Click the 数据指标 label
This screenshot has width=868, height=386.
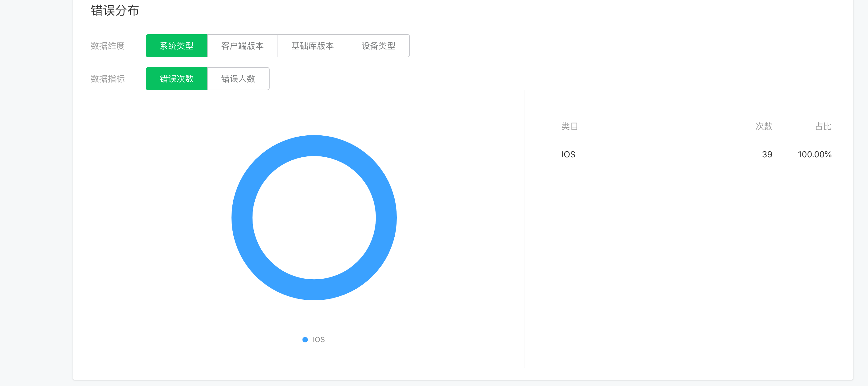click(x=107, y=78)
